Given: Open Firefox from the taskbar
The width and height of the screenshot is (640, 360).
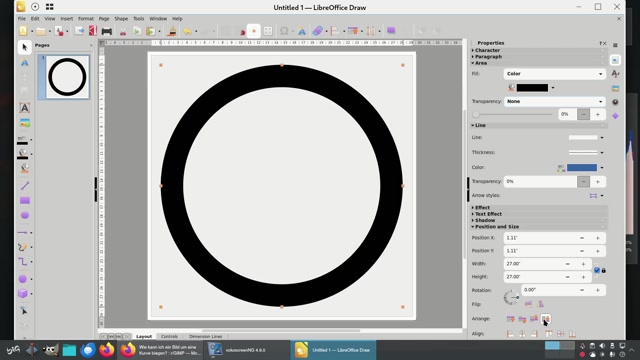Looking at the screenshot, I should click(x=107, y=350).
